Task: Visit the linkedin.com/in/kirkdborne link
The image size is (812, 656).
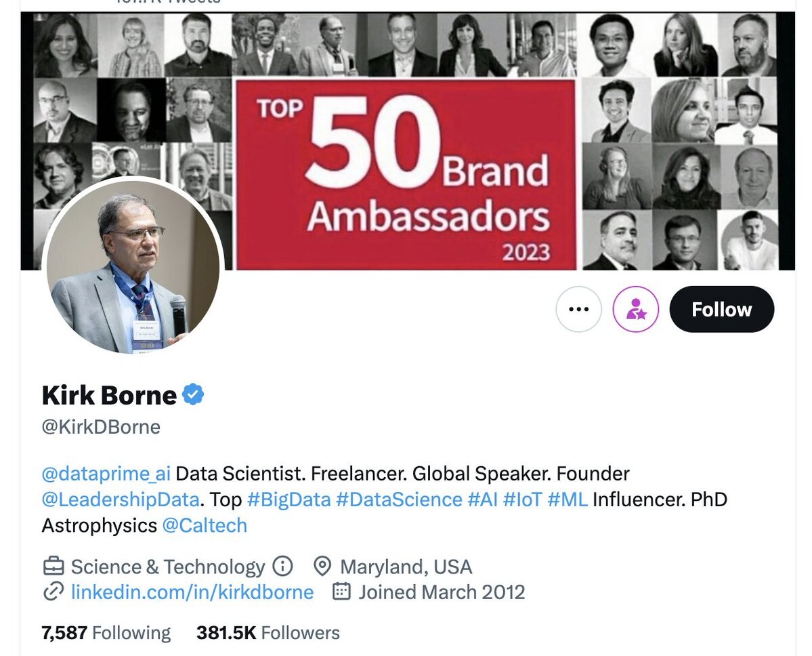Action: point(192,592)
